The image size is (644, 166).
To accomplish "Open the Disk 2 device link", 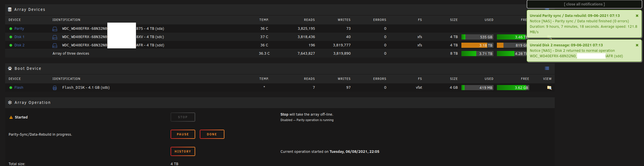I will pyautogui.click(x=19, y=45).
